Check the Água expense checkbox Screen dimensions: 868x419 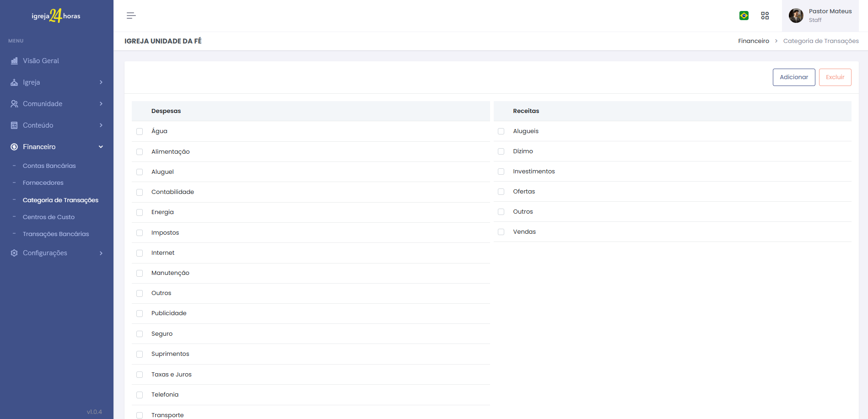pos(140,132)
